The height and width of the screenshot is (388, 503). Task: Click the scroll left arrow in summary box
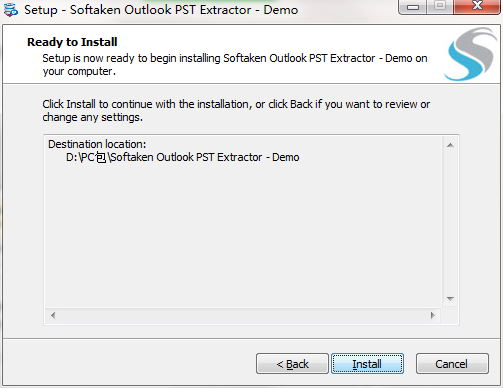[53, 315]
